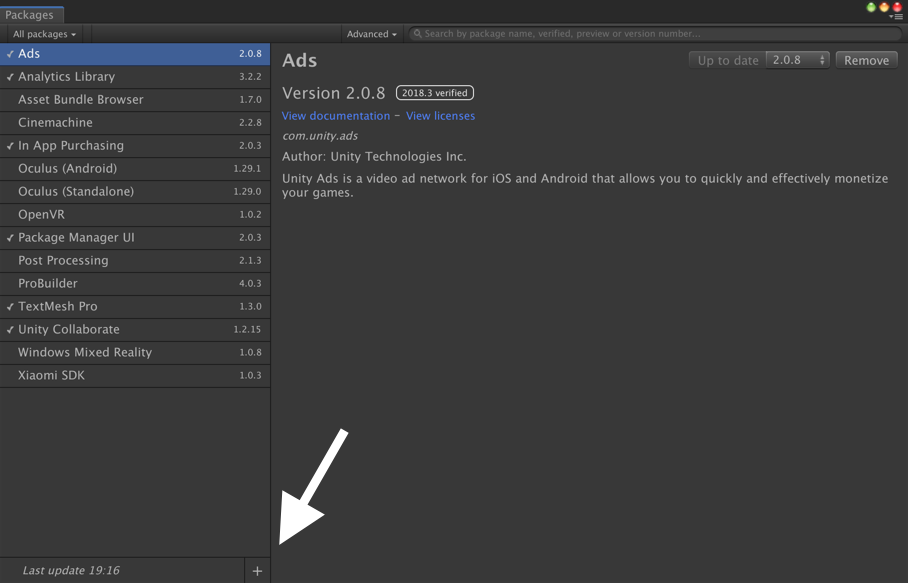Image resolution: width=908 pixels, height=583 pixels.
Task: Select Asset Bundle Browser package
Action: coord(135,100)
